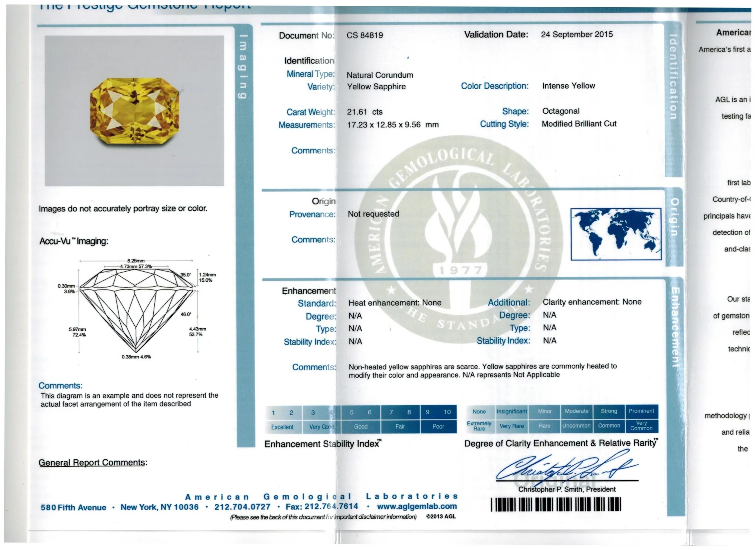This screenshot has width=756, height=550.
Task: Click the 0.38mm 4.6% culet label
Action: point(136,357)
